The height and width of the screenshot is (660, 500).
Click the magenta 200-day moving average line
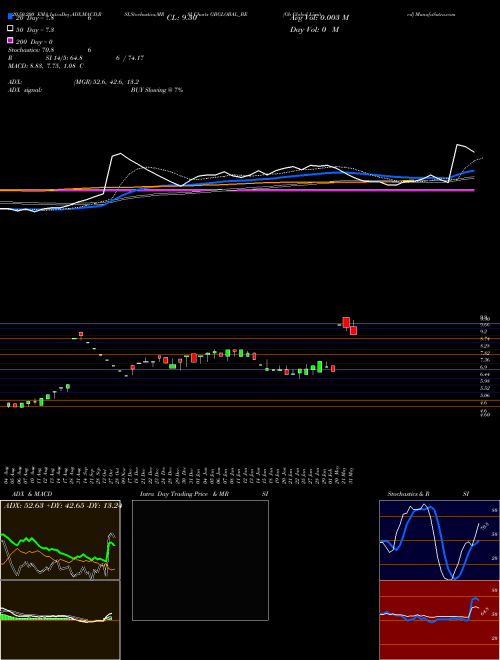tap(237, 190)
